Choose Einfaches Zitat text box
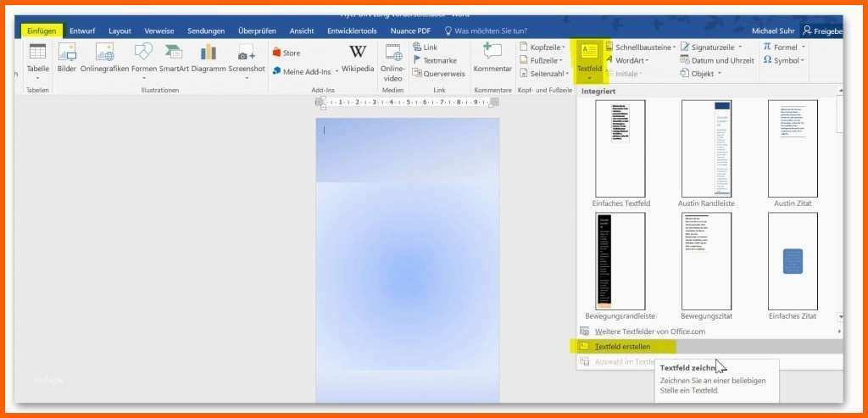The image size is (868, 418). point(793,261)
